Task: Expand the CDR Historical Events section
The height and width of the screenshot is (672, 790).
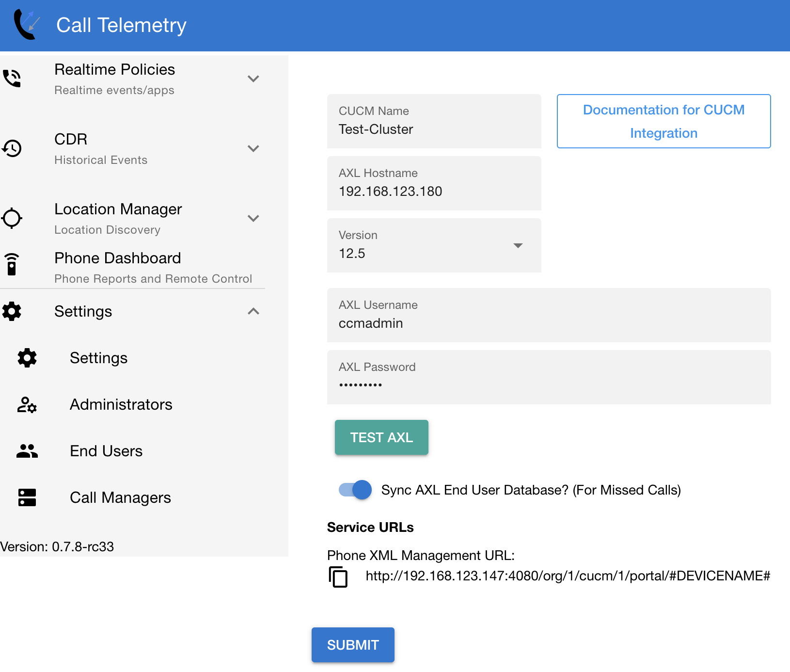Action: [x=254, y=148]
